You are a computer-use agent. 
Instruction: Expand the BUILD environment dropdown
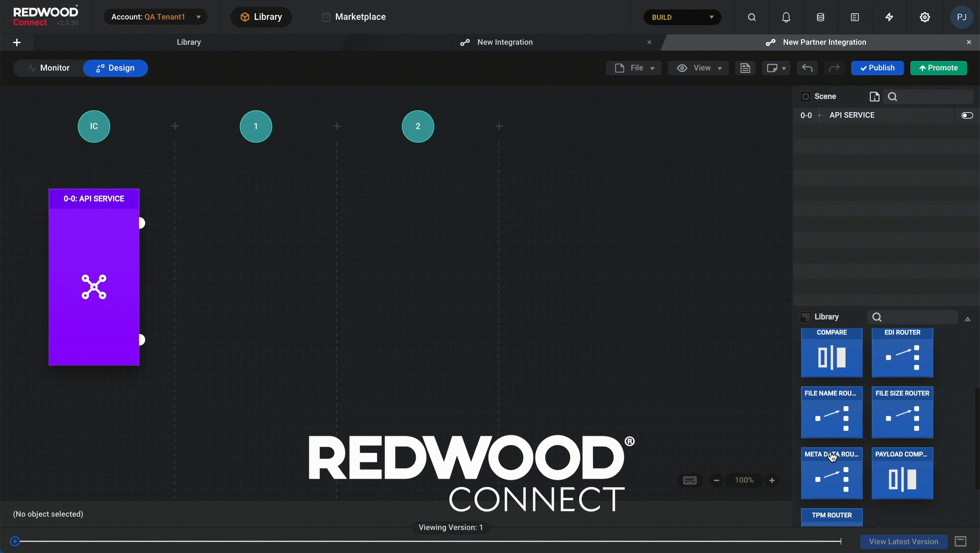point(682,17)
